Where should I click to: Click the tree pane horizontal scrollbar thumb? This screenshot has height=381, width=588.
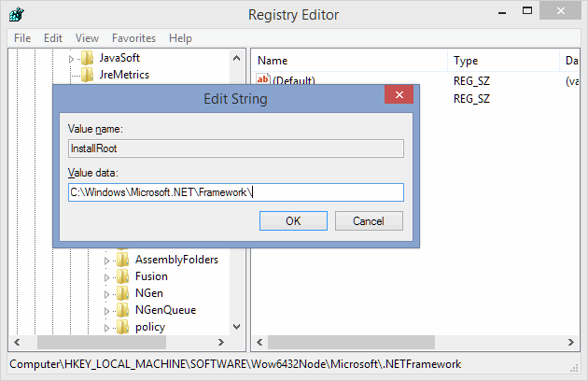[102, 342]
